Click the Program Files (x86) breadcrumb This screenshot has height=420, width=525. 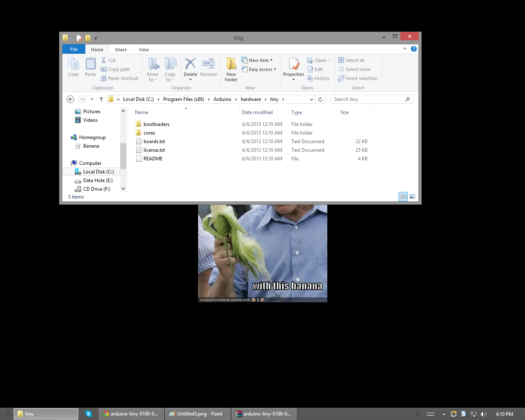coord(183,99)
